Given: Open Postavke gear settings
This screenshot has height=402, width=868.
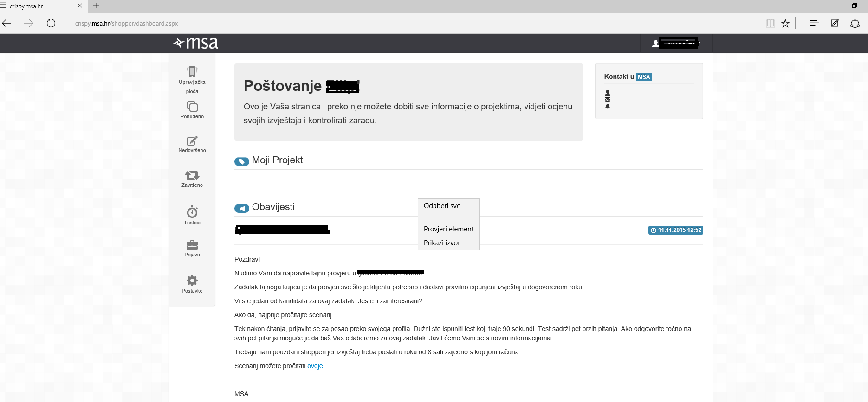Looking at the screenshot, I should click(192, 280).
